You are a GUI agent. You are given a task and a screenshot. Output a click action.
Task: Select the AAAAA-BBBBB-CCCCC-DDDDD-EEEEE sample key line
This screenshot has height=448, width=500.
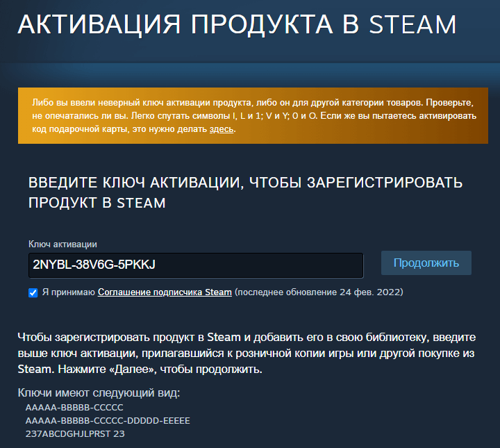point(108,421)
